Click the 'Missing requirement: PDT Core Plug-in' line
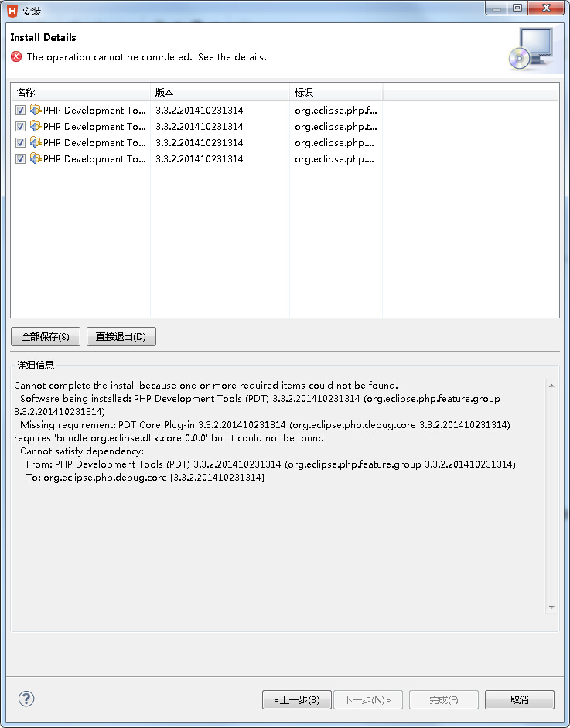570x728 pixels. (265, 425)
